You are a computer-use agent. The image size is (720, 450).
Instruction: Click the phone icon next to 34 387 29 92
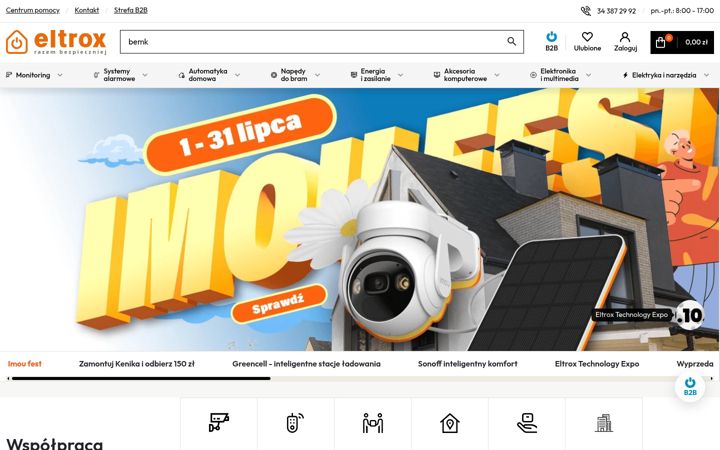(x=585, y=11)
